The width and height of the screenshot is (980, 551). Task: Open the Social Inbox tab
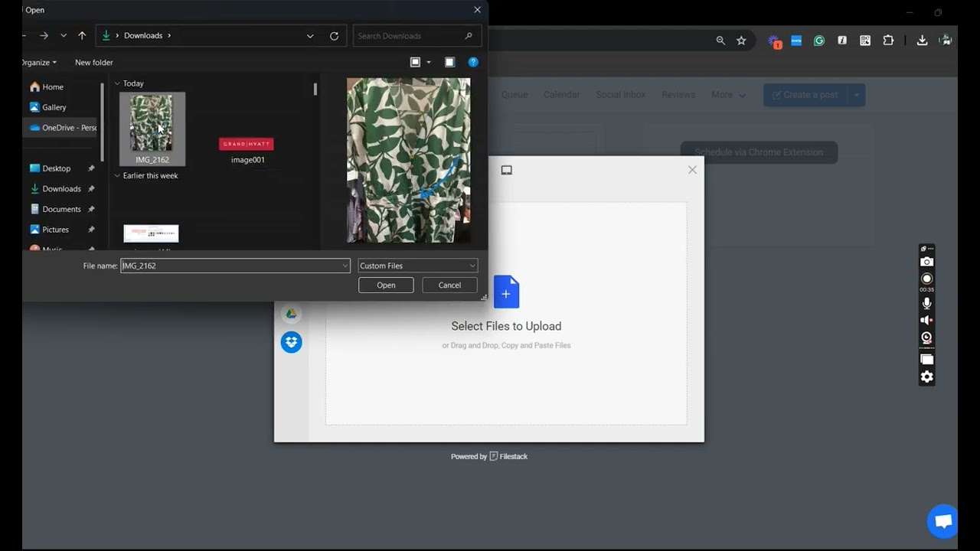tap(621, 95)
